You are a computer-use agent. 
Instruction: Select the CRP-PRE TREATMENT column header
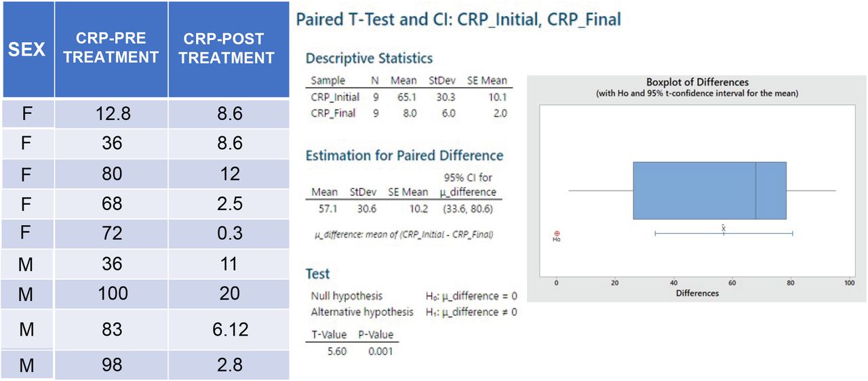pyautogui.click(x=111, y=49)
